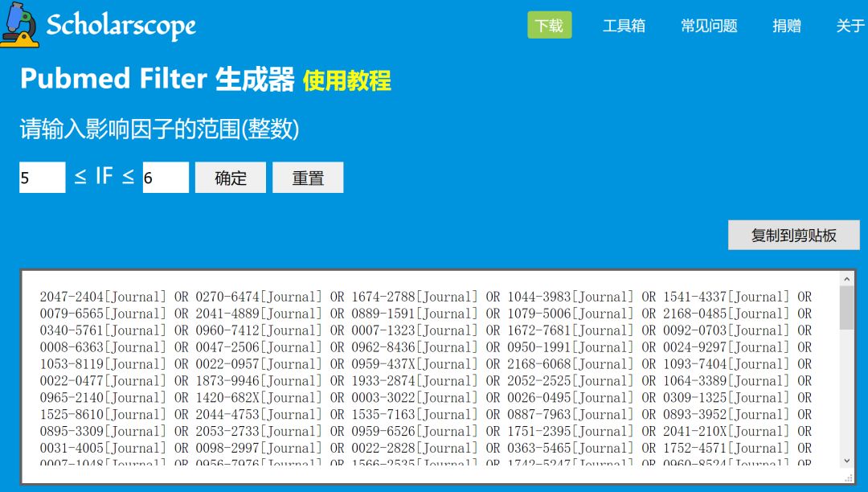Click the 1093-7404[Journal] entry text
The image size is (868, 492).
[727, 363]
